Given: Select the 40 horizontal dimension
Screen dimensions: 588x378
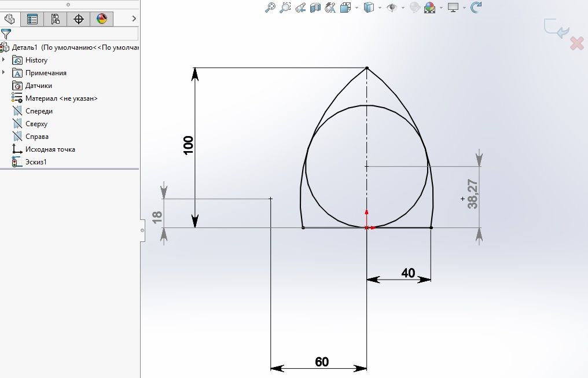Looking at the screenshot, I should coord(408,273).
